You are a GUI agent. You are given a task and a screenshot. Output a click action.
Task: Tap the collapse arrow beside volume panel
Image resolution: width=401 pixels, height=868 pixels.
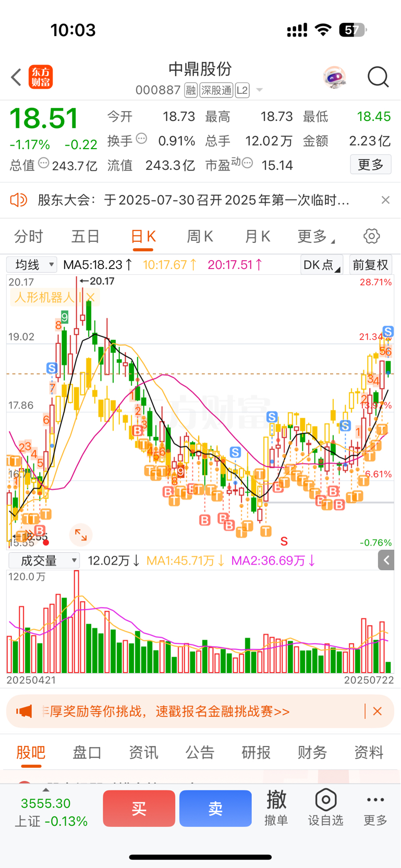click(x=386, y=560)
